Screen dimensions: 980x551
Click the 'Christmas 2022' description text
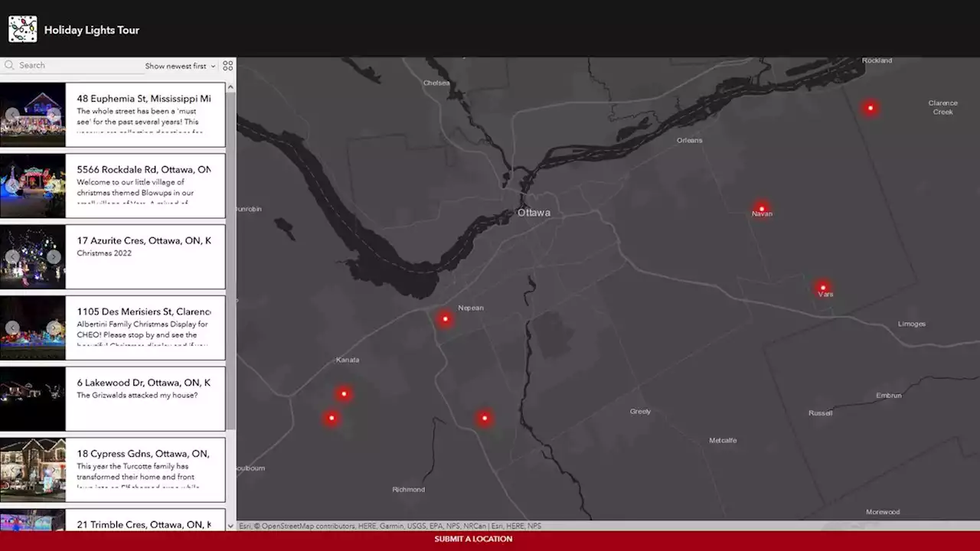104,253
